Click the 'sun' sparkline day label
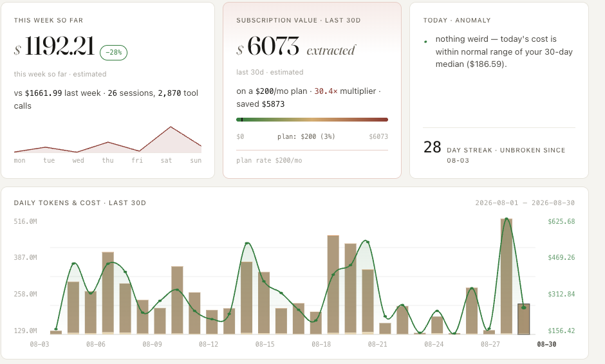The width and height of the screenshot is (605, 364). click(x=196, y=160)
